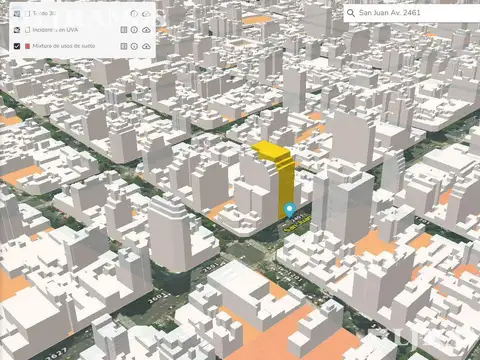Screen dimensions: 480x360
Task: Click the 2601 street number label
Action: point(157,297)
